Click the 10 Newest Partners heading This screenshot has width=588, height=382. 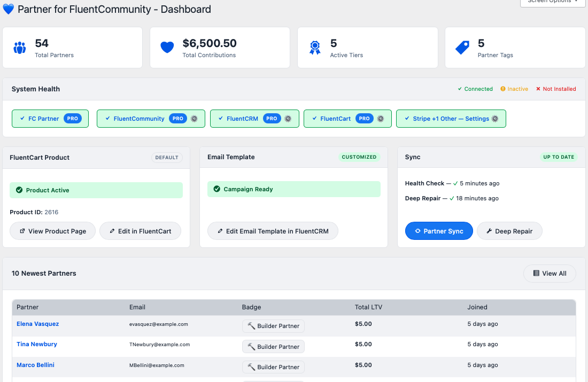click(44, 274)
